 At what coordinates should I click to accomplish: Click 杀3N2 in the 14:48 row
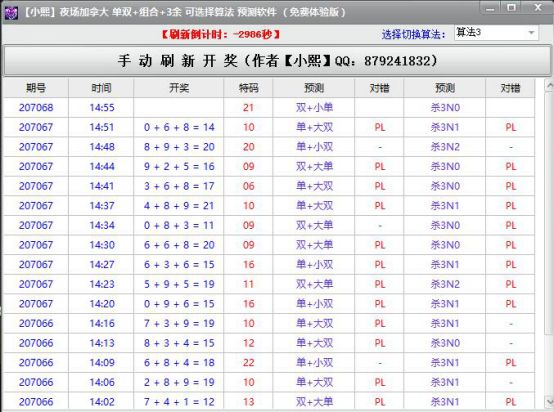[445, 147]
